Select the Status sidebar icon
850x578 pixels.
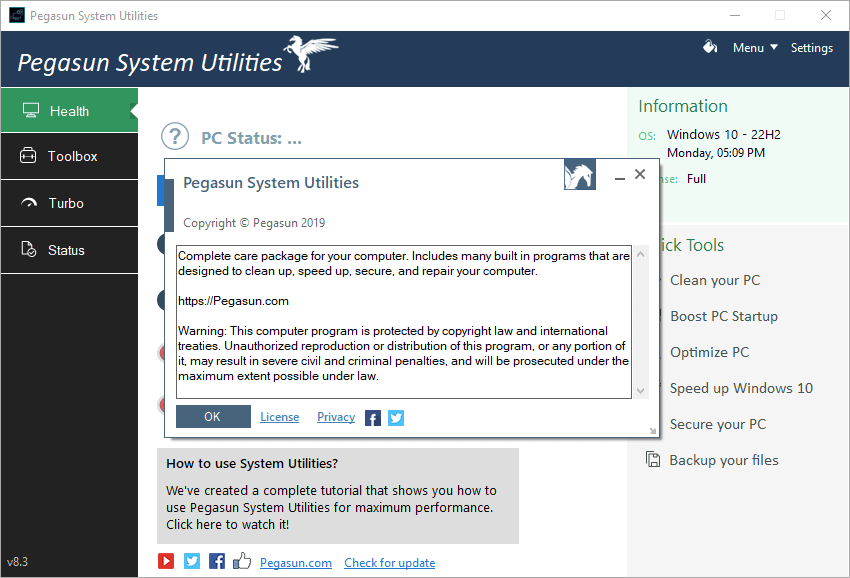(31, 250)
